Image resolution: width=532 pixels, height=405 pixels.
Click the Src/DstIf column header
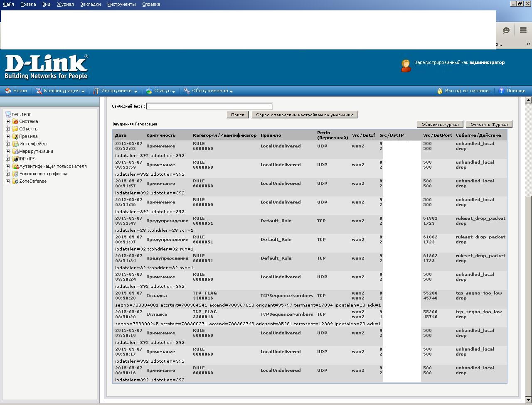pos(364,135)
